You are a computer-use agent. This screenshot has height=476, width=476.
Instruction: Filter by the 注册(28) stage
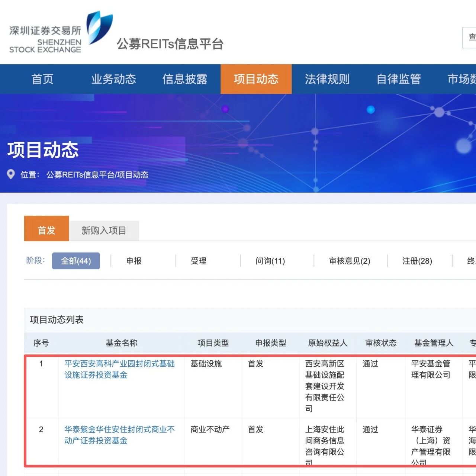417,261
